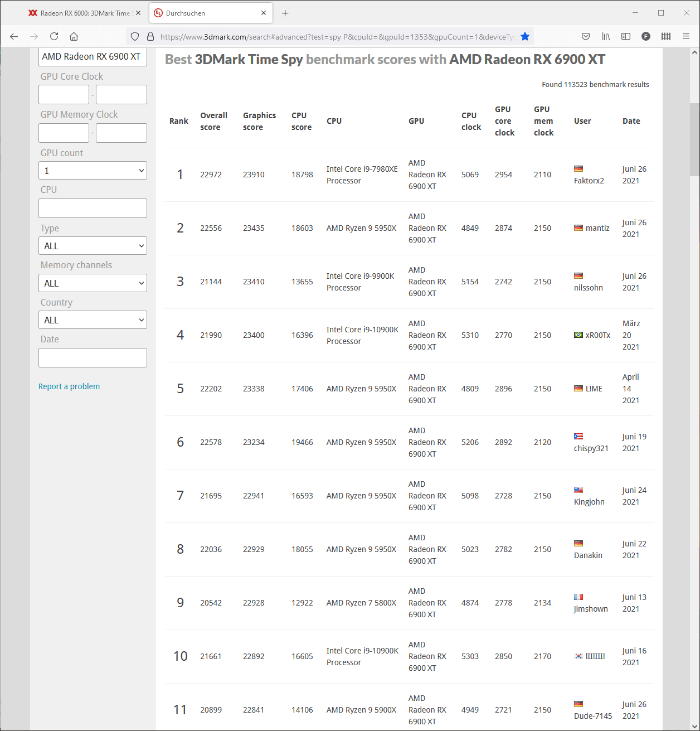Click AMD Ryzen 9 5900X cell

361,710
